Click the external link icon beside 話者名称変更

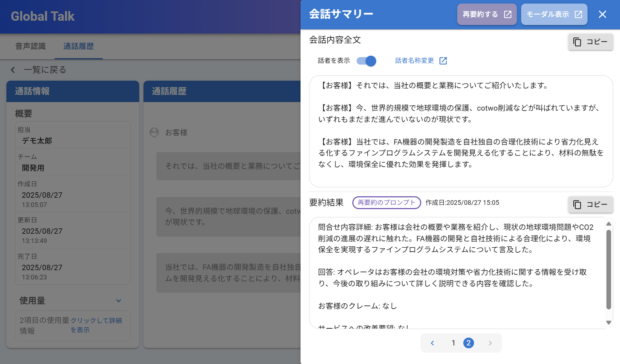point(443,61)
